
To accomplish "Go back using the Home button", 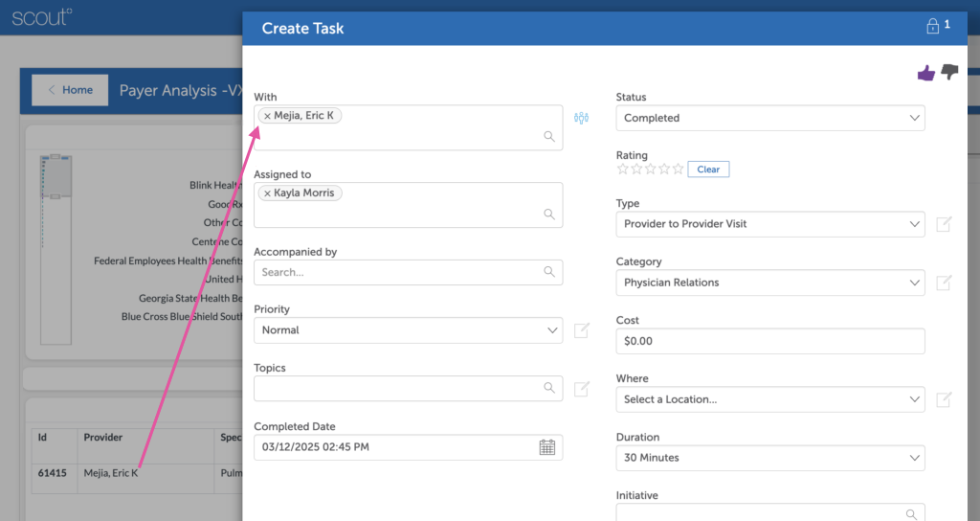I will pyautogui.click(x=69, y=90).
